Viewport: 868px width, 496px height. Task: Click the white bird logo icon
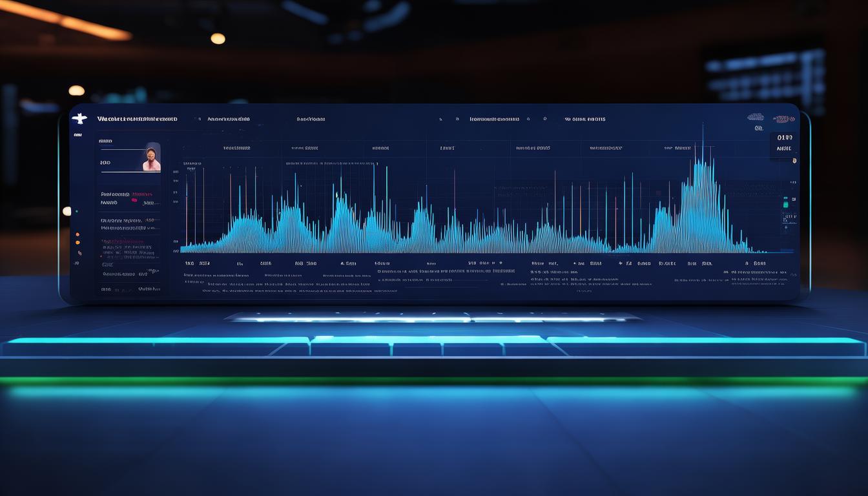coord(79,119)
